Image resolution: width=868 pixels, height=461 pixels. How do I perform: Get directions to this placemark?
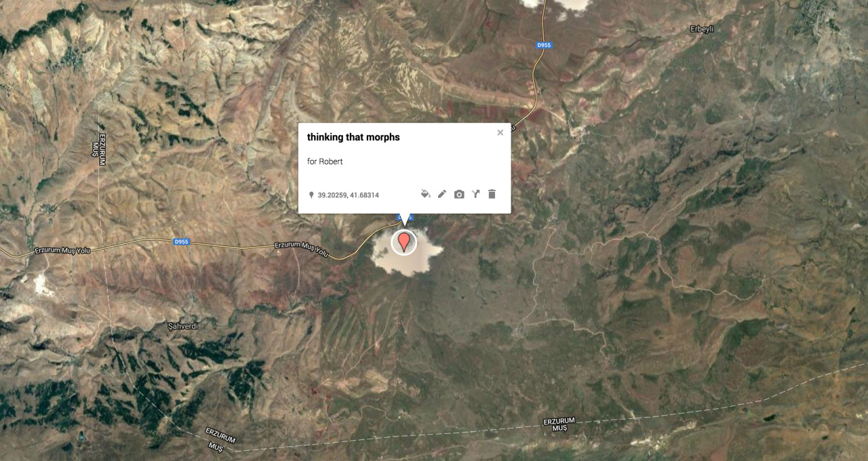pos(476,194)
